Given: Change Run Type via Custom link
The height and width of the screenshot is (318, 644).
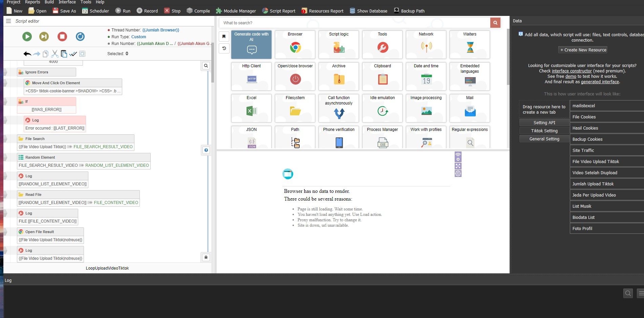Looking at the screenshot, I should click(x=138, y=37).
